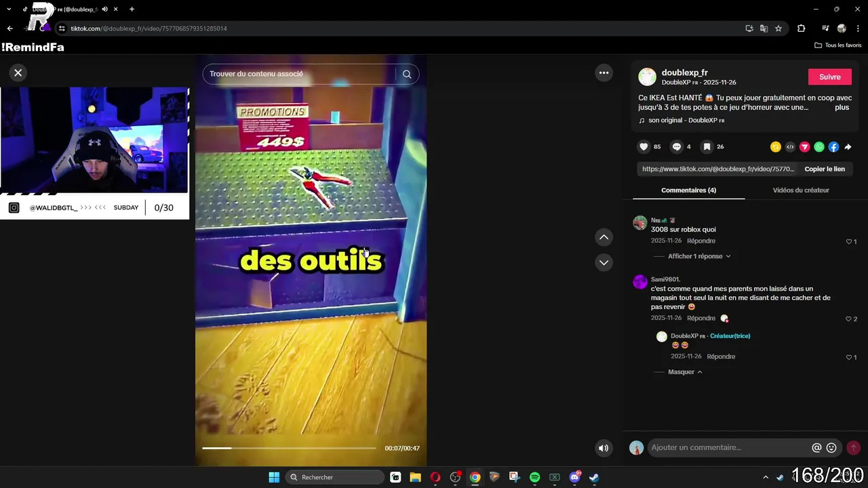Go back in the browser

9,28
